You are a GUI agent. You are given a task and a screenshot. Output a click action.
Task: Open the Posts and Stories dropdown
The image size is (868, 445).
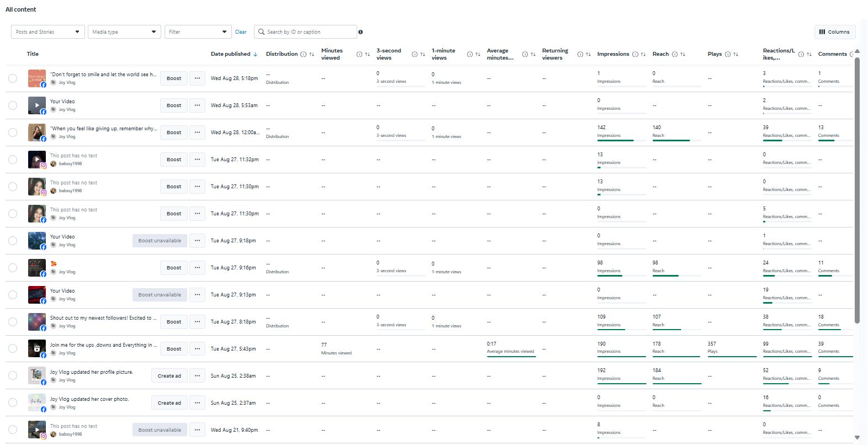[x=47, y=32]
